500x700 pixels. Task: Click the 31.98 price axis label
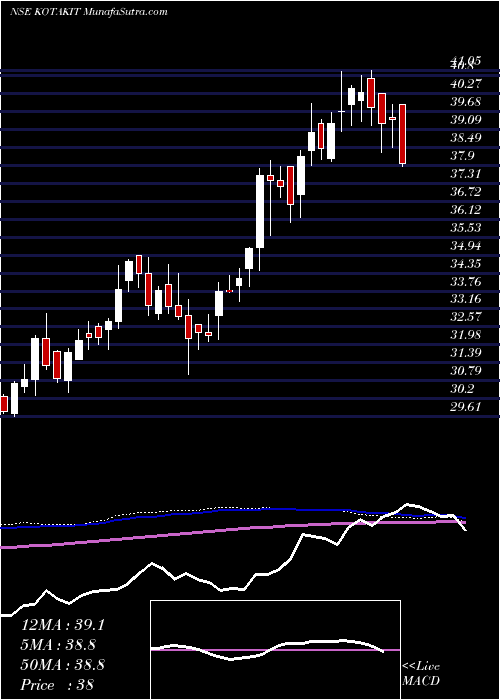[x=466, y=335]
